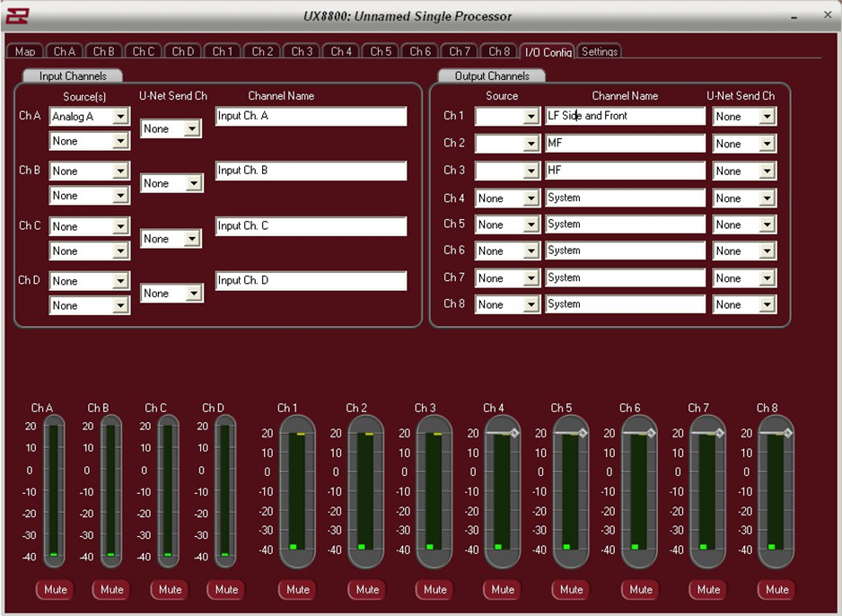
Task: Toggle mute for output Ch 8
Action: click(x=776, y=590)
